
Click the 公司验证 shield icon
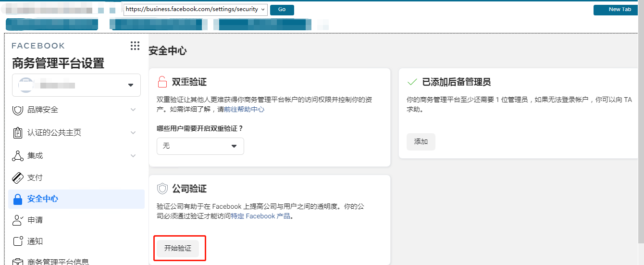162,188
